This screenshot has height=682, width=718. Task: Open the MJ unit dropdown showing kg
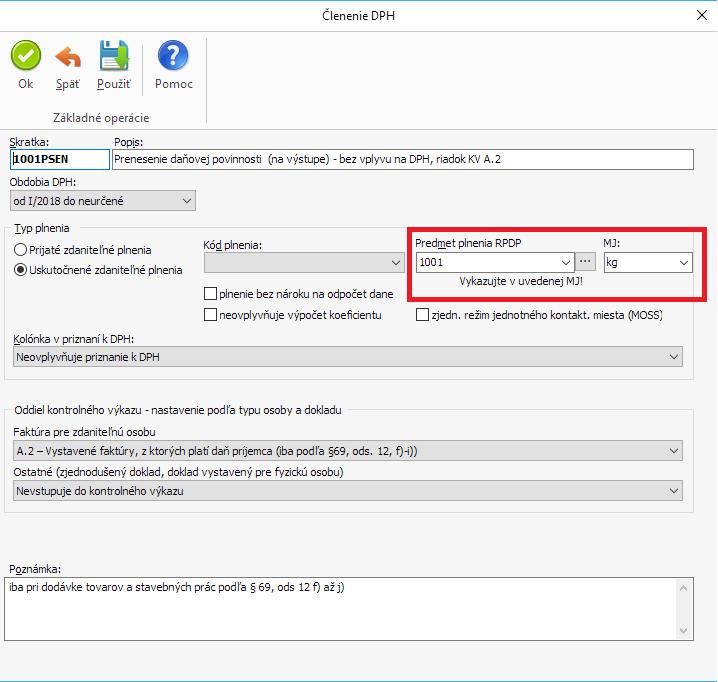click(x=648, y=262)
